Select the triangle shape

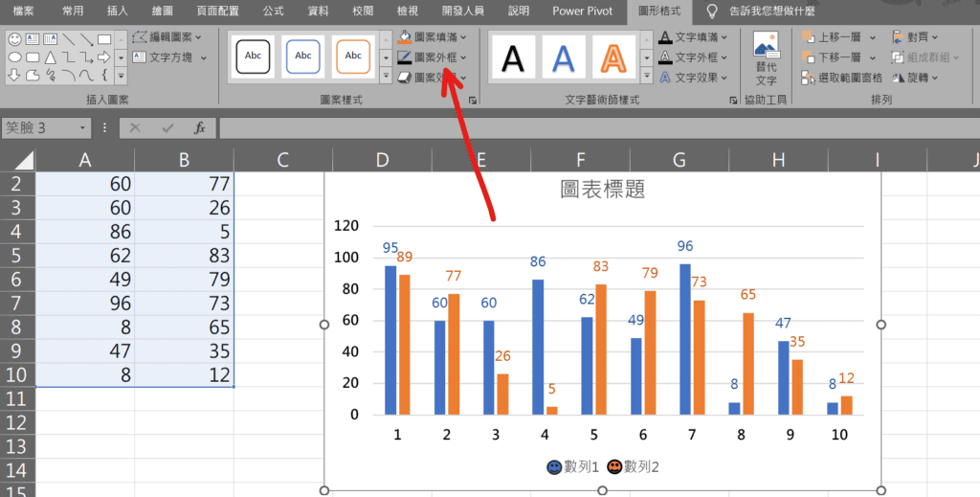(51, 57)
